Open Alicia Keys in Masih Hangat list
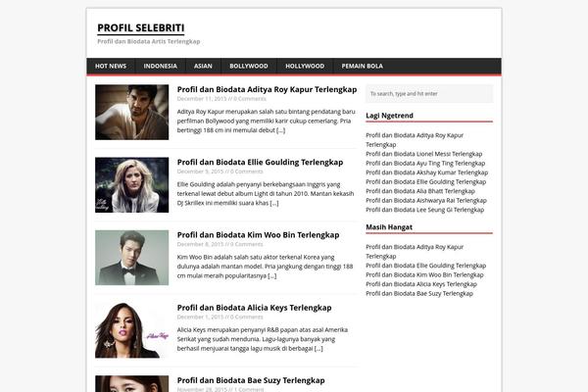The width and height of the screenshot is (588, 392). coord(421,284)
